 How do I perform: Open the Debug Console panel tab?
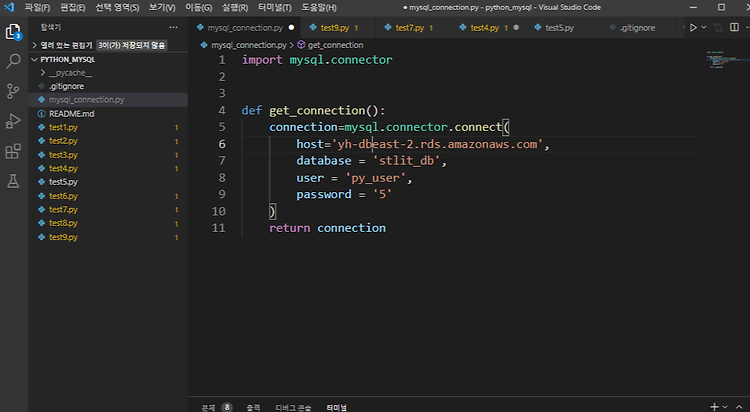293,408
